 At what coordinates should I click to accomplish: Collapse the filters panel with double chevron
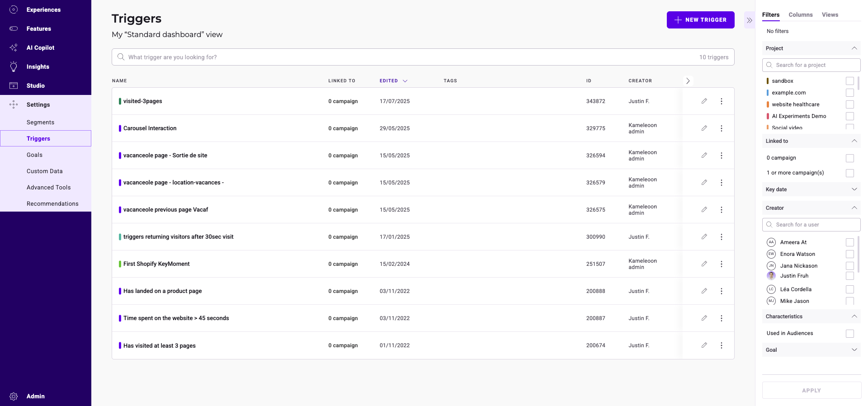(749, 20)
